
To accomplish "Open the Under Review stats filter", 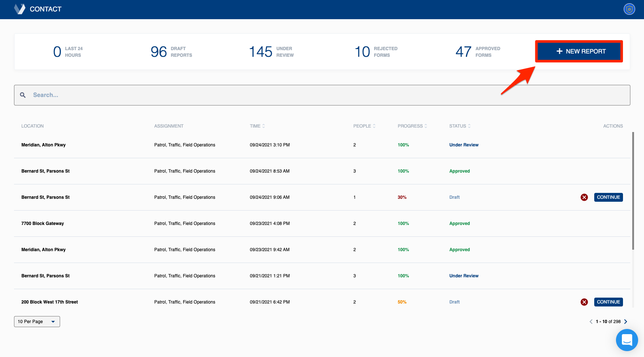I will [271, 51].
